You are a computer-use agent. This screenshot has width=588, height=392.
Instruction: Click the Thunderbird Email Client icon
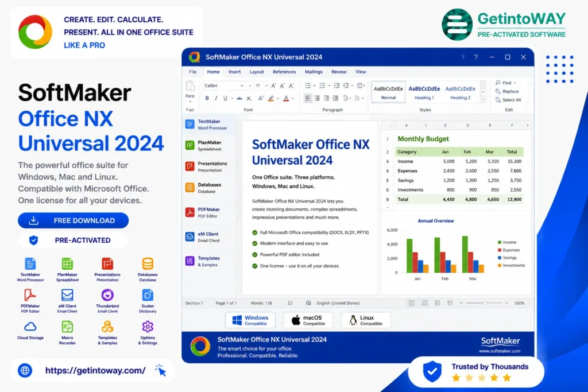pyautogui.click(x=107, y=296)
